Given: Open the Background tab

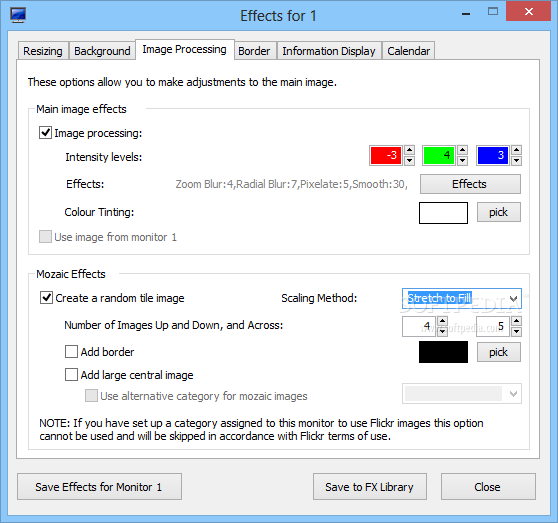Looking at the screenshot, I should [x=102, y=51].
